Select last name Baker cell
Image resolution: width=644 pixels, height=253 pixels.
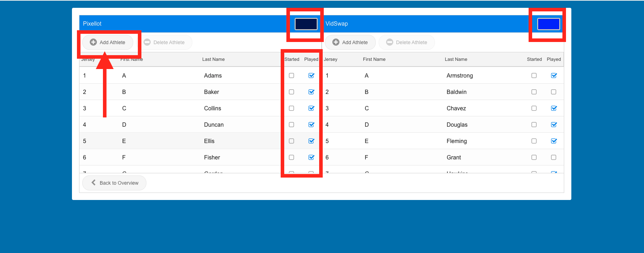tap(212, 92)
